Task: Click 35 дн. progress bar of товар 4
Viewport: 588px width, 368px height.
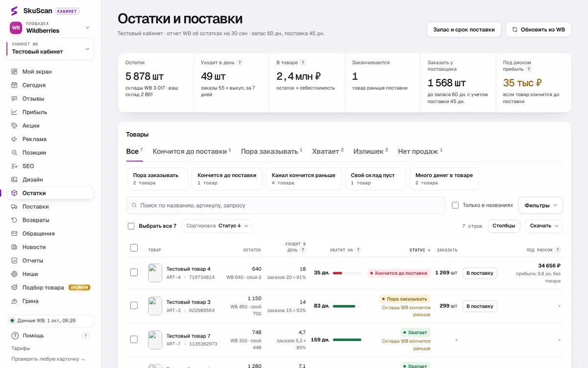Action: point(347,273)
